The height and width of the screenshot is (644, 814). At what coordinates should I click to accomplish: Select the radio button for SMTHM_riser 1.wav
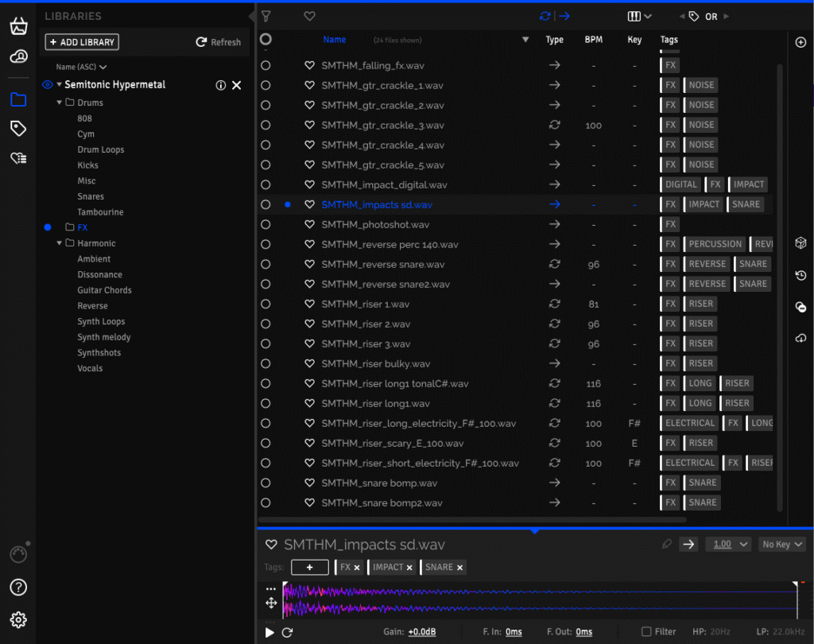tap(266, 305)
